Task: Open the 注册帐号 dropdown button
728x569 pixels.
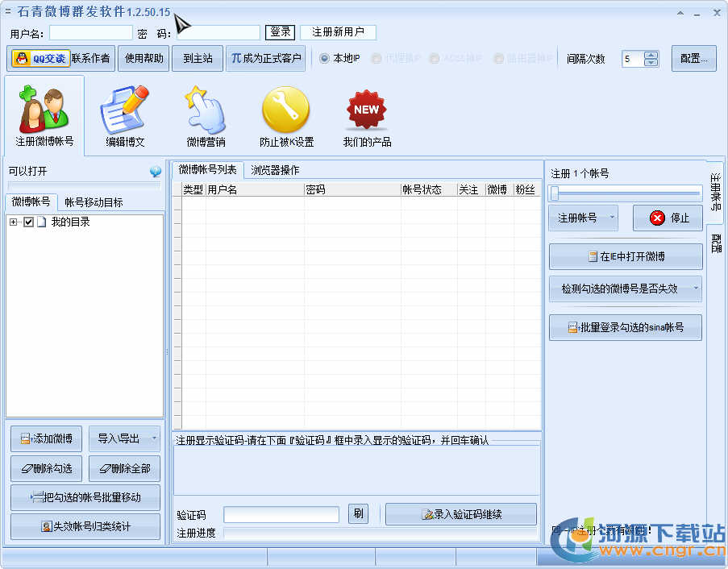Action: [584, 218]
